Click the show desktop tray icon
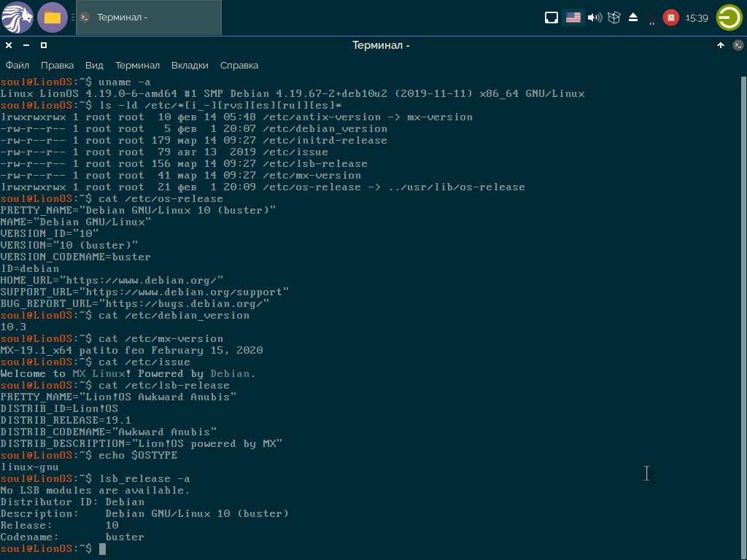 (551, 17)
